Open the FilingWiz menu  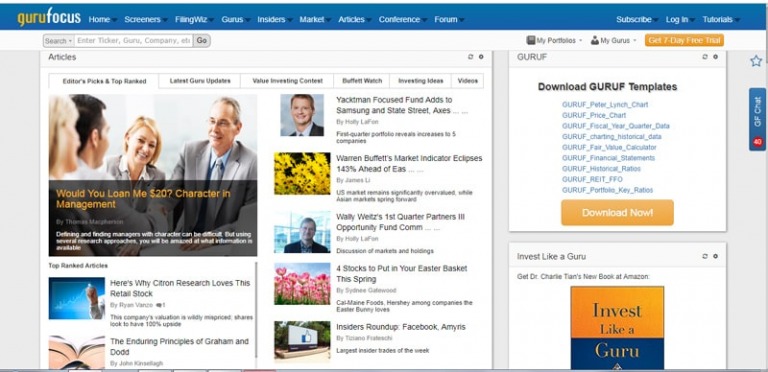click(x=193, y=20)
